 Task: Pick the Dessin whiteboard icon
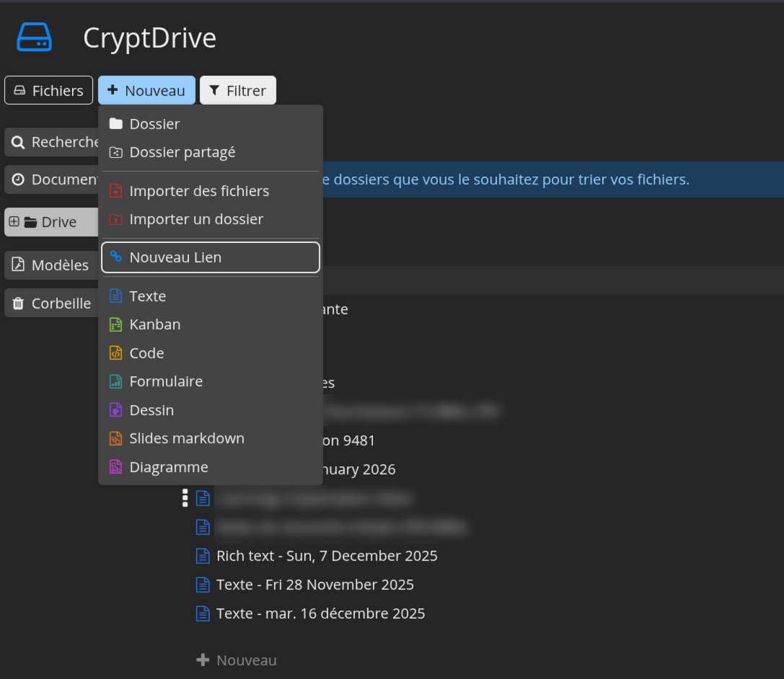(115, 410)
